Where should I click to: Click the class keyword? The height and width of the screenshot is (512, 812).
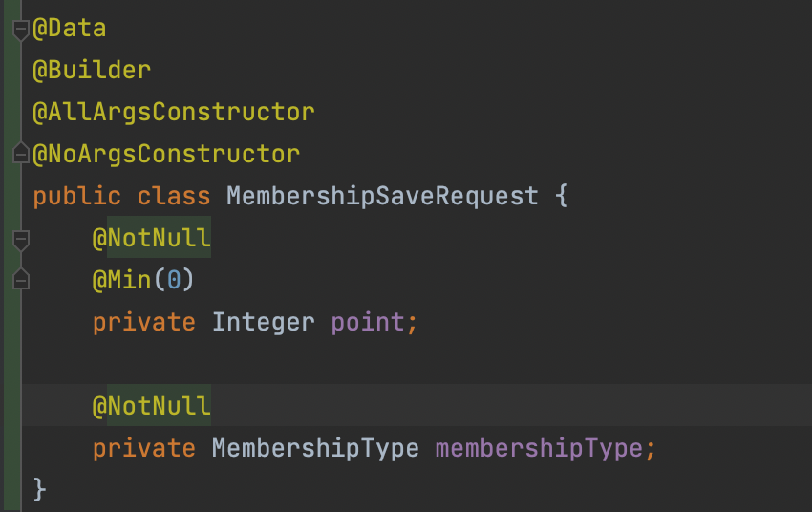(174, 196)
